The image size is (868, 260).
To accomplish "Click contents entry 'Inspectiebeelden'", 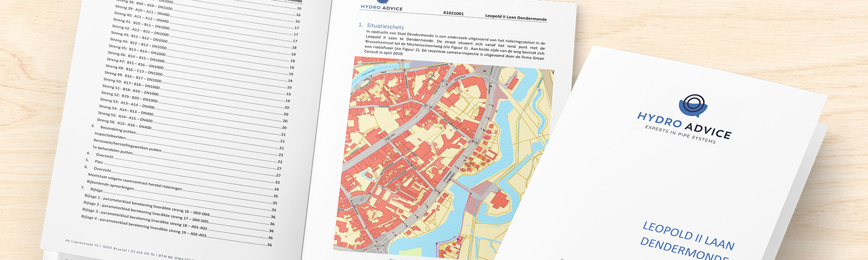I will coord(110,135).
